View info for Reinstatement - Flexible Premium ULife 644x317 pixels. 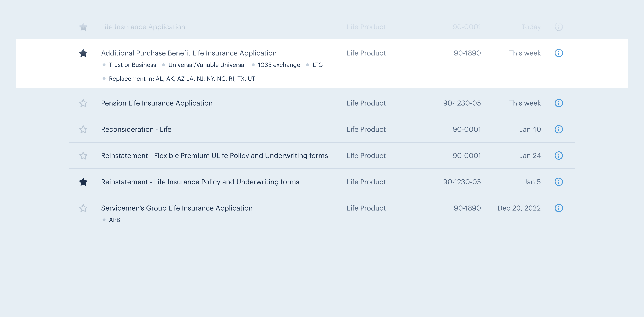[x=559, y=156]
